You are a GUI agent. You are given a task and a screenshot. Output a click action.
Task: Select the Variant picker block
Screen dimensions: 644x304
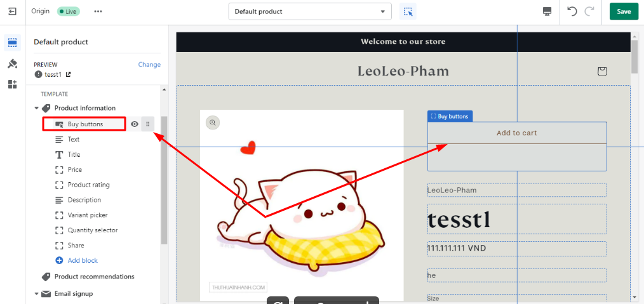[88, 215]
